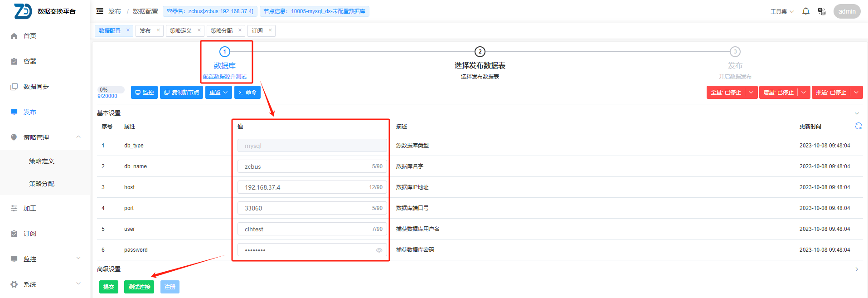The height and width of the screenshot is (298, 868).
Task: Switch to the 发布 tab
Action: [x=145, y=31]
